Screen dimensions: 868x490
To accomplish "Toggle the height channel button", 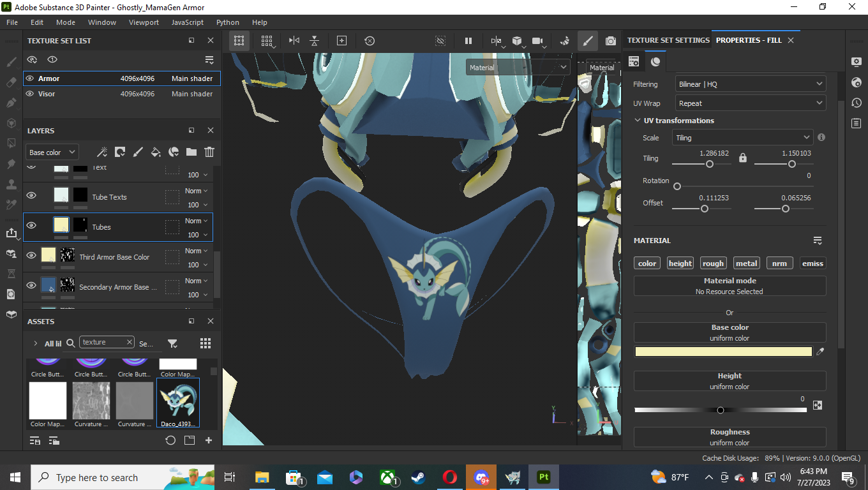I will click(680, 264).
